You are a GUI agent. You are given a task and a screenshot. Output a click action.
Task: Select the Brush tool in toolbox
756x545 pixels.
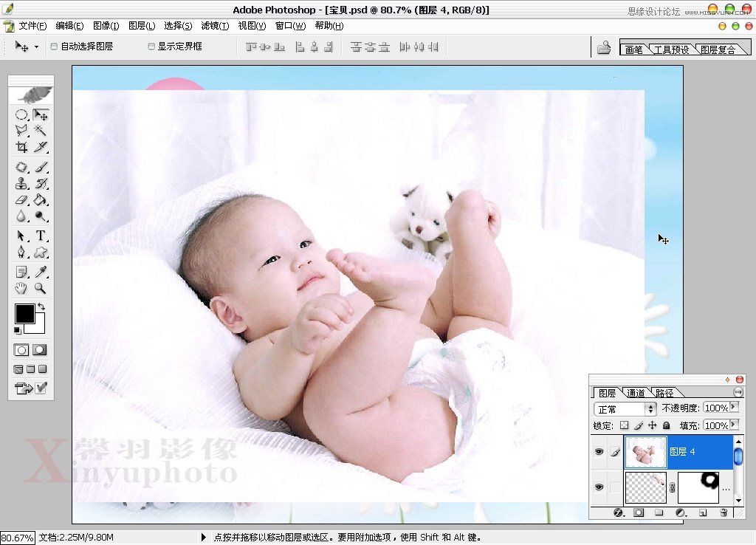[x=41, y=168]
